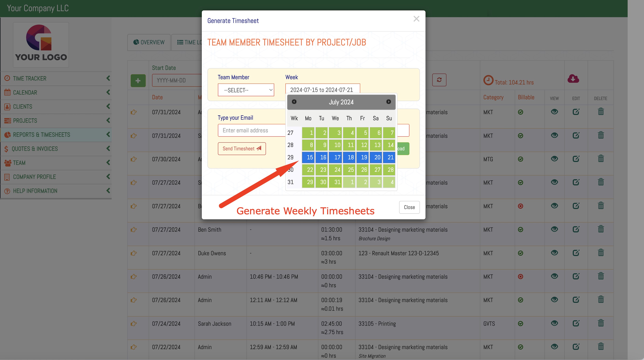This screenshot has height=360, width=644.
Task: Click the hand pointer icon for 07/30/2024 row
Action: click(x=134, y=159)
